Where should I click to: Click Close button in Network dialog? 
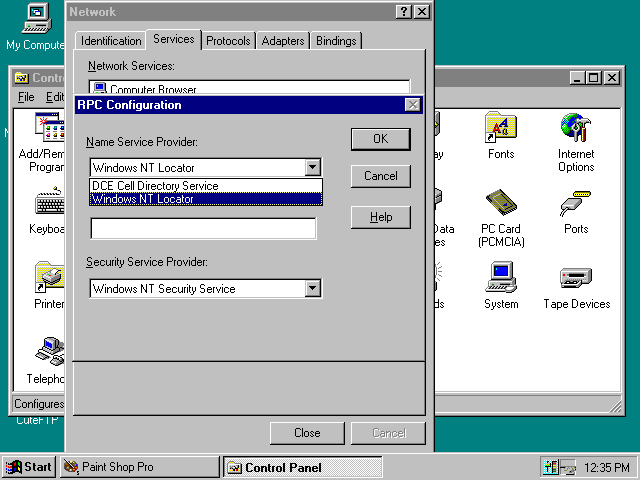[x=307, y=433]
